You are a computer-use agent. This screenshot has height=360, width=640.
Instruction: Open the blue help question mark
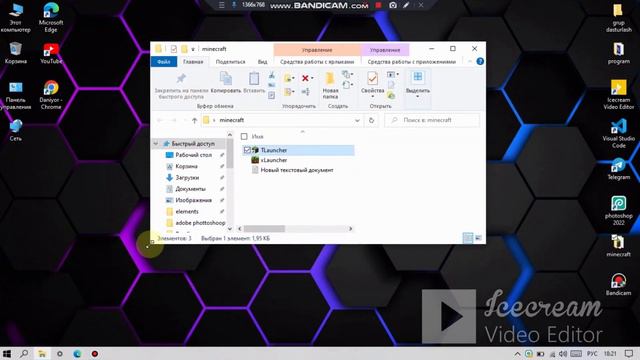coord(480,62)
